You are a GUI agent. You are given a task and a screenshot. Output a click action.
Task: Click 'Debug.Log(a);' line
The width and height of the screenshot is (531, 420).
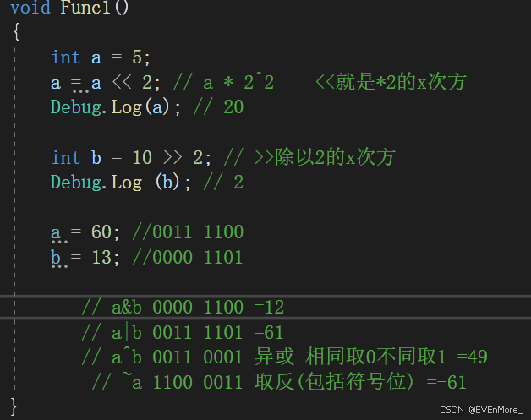[x=116, y=107]
